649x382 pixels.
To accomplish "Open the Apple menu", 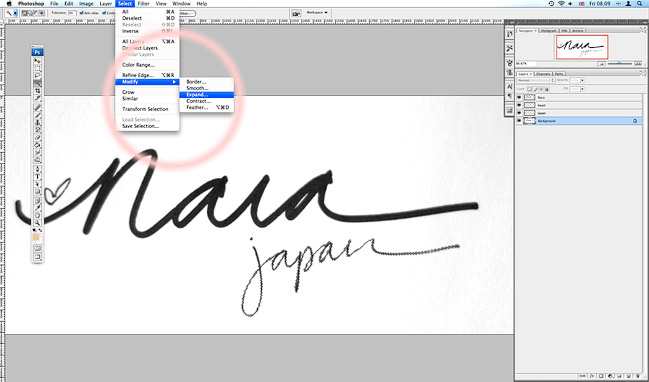I will (x=9, y=4).
